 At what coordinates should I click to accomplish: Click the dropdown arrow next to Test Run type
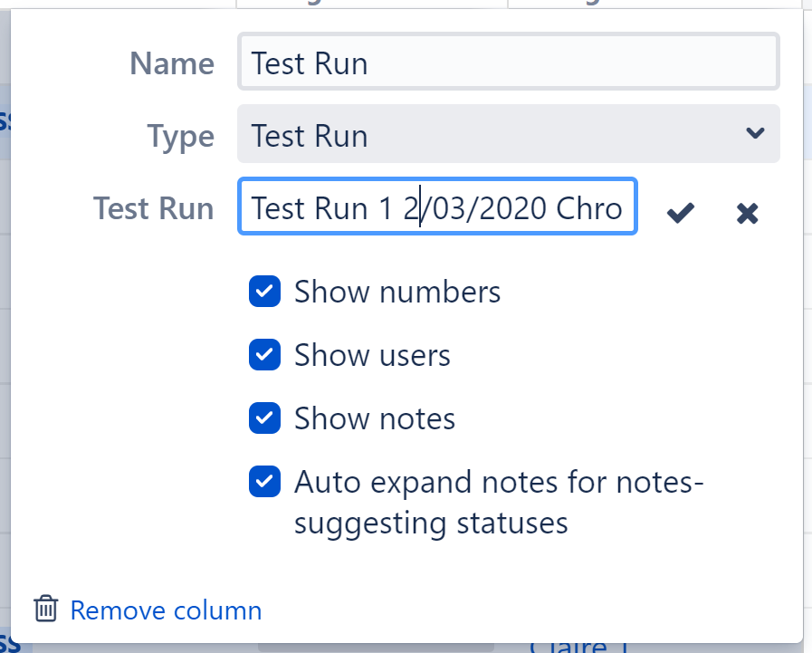756,133
